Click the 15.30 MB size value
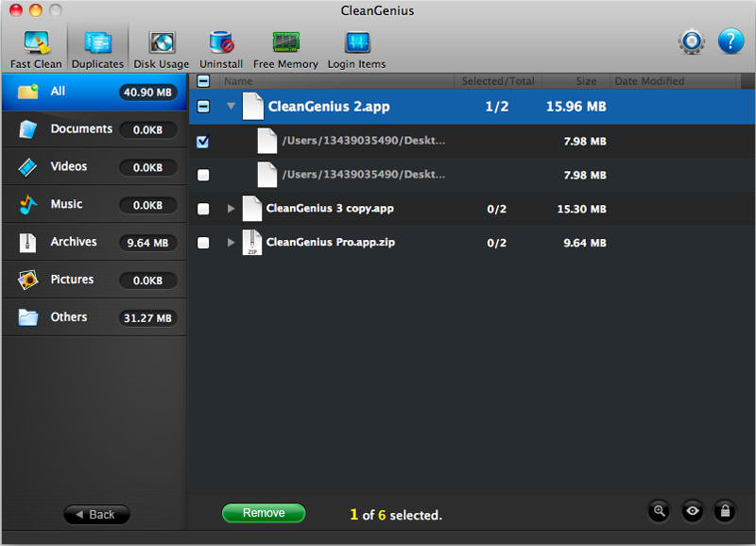 point(581,209)
